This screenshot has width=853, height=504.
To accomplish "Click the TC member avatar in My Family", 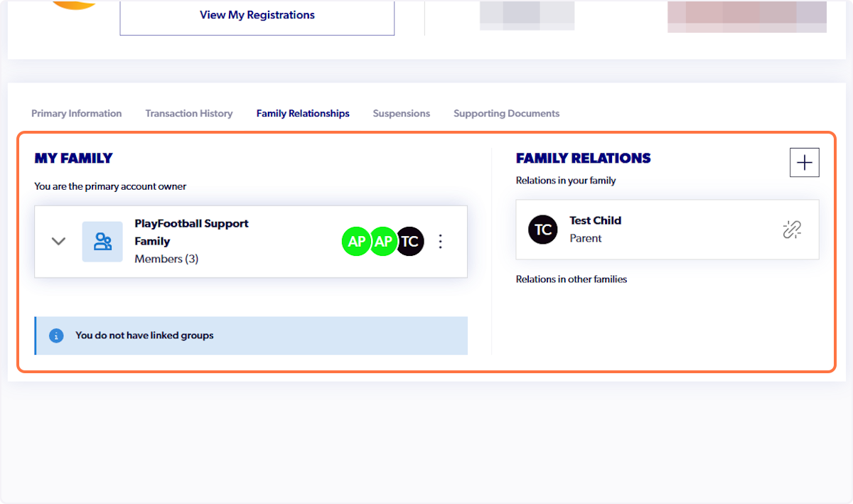I will pyautogui.click(x=410, y=241).
